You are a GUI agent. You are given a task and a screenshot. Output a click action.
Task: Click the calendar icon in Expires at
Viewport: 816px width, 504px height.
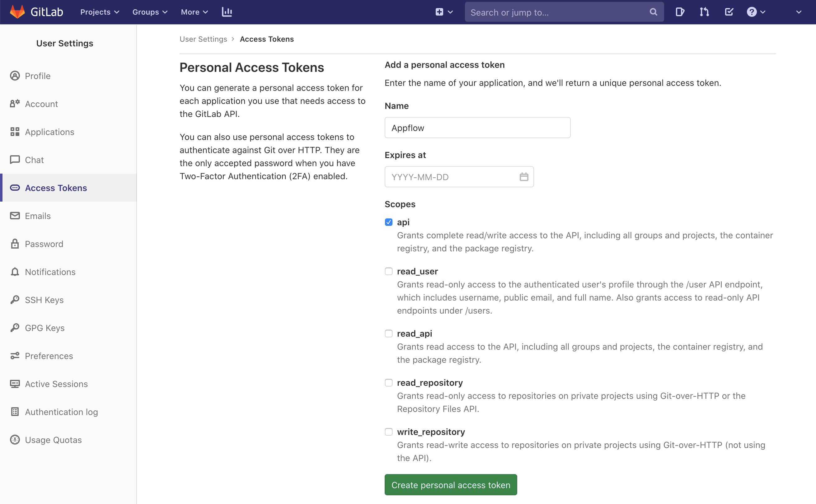click(523, 176)
